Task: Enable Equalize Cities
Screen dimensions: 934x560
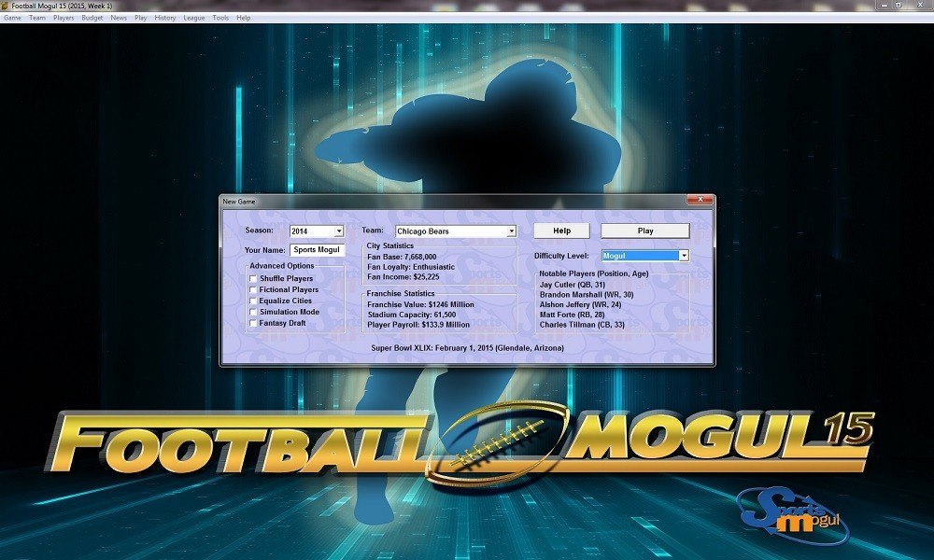Action: tap(251, 301)
